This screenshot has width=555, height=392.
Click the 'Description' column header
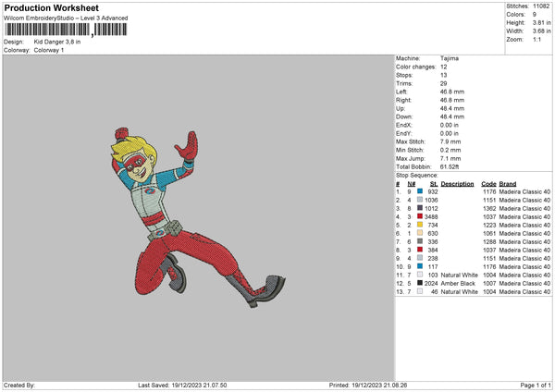[457, 184]
